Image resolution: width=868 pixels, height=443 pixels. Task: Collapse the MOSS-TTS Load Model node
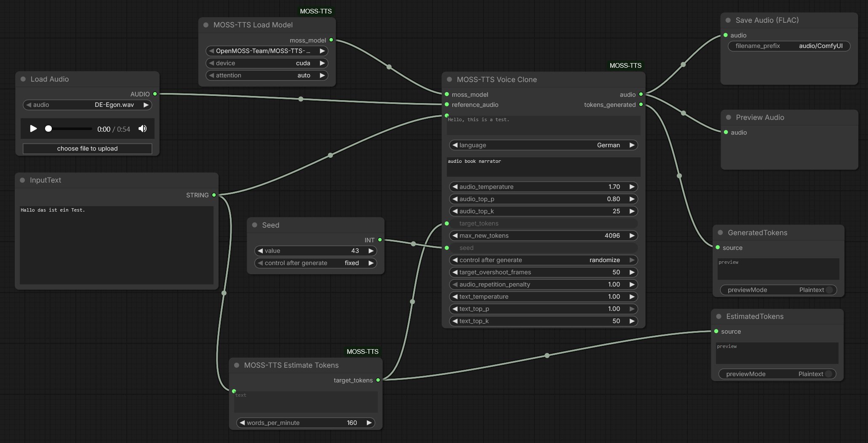pyautogui.click(x=206, y=25)
